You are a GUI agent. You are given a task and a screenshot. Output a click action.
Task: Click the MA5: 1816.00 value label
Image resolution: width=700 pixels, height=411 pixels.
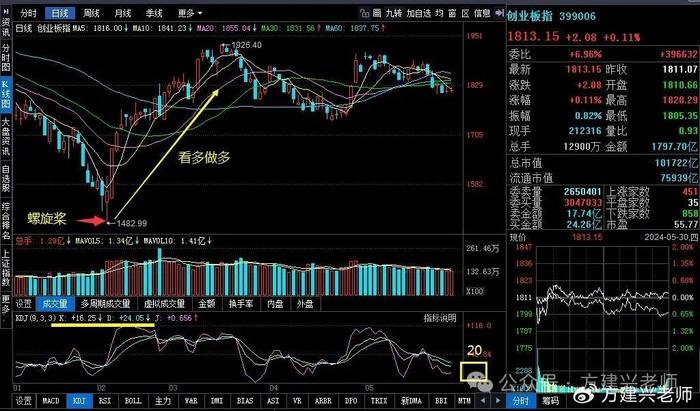click(101, 28)
